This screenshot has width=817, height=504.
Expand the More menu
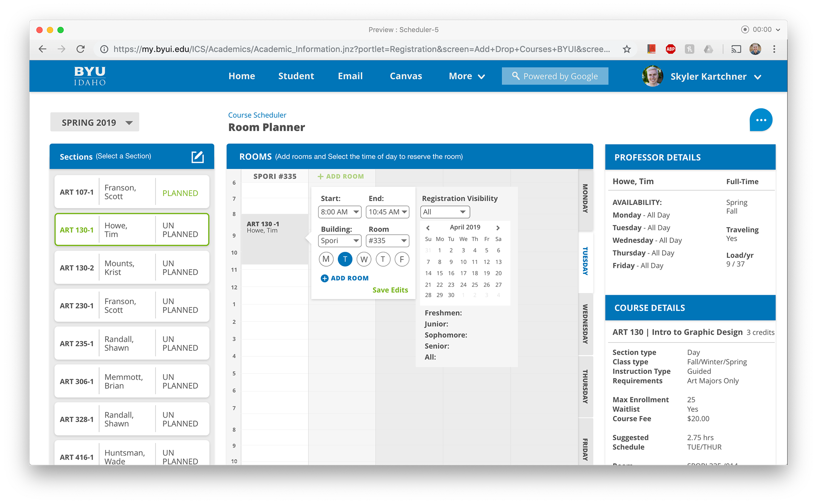(467, 76)
